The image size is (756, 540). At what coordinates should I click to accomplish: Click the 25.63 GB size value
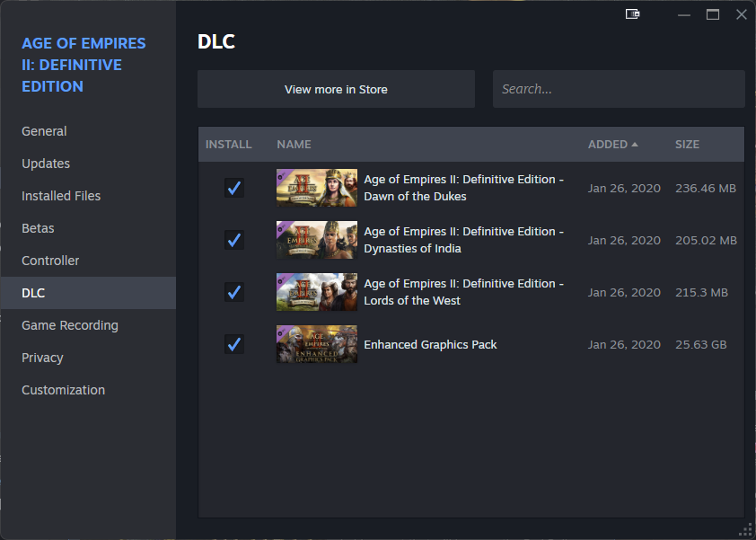701,344
